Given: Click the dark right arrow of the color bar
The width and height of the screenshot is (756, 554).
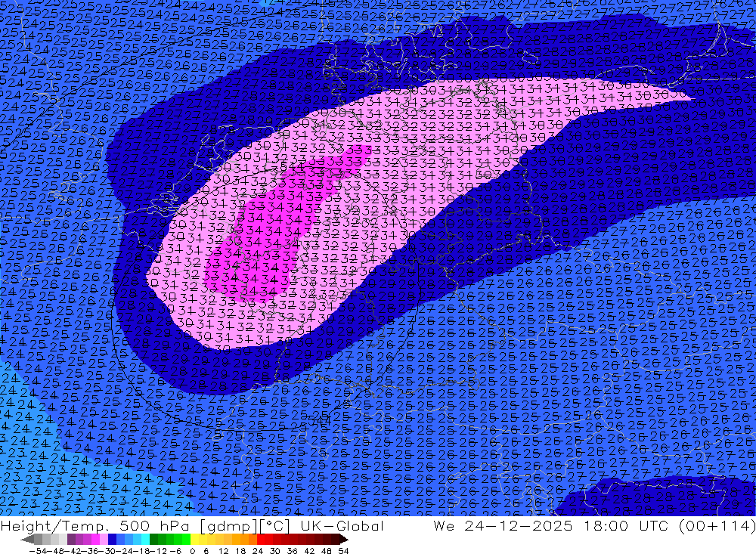Looking at the screenshot, I should pyautogui.click(x=344, y=540).
